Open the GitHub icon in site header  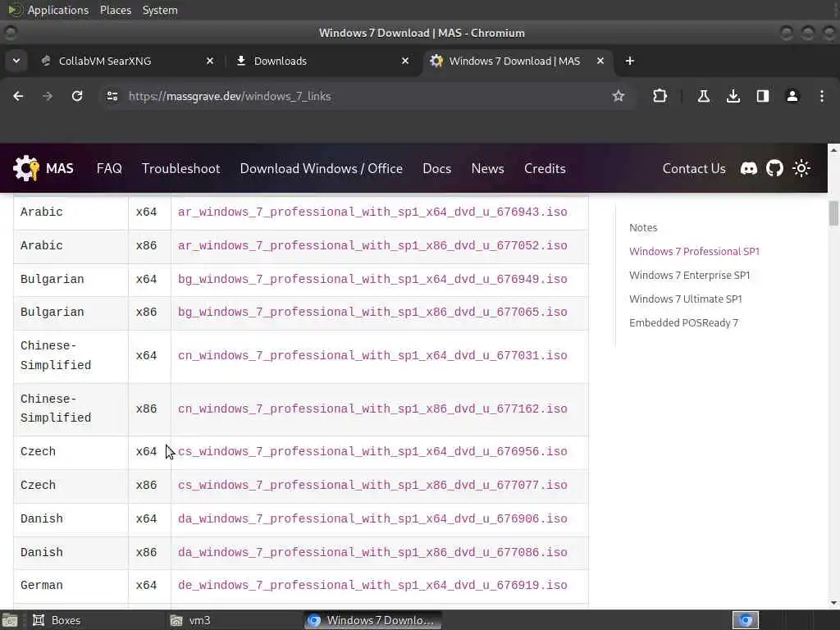pos(774,169)
